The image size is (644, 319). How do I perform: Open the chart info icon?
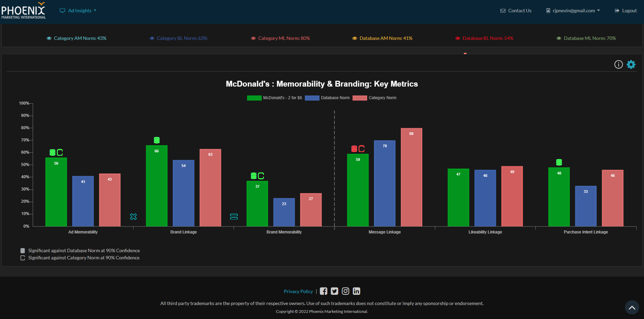[x=618, y=64]
